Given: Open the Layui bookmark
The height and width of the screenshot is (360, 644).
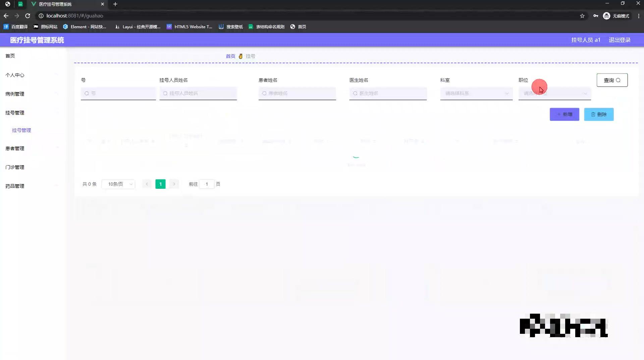Looking at the screenshot, I should click(138, 27).
